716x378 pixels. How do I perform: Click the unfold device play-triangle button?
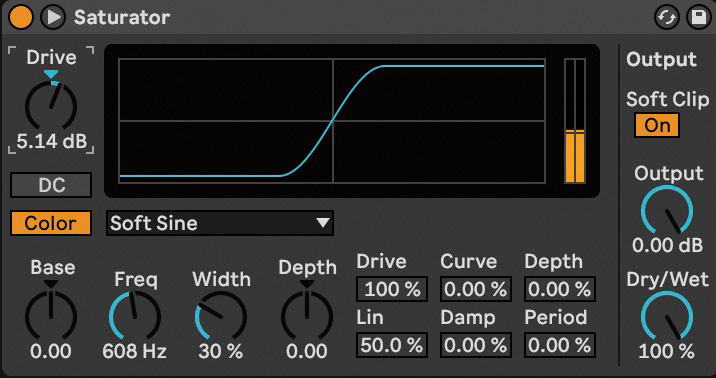coord(53,17)
